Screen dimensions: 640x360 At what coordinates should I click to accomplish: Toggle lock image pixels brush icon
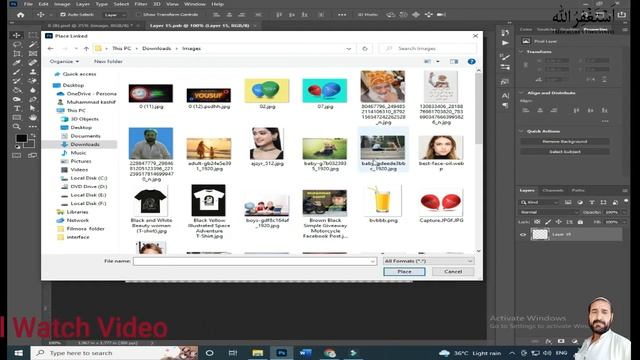click(x=548, y=222)
